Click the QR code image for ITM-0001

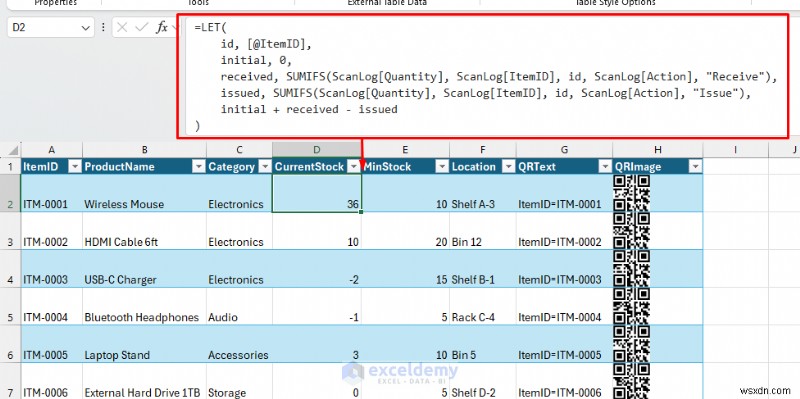pyautogui.click(x=632, y=193)
